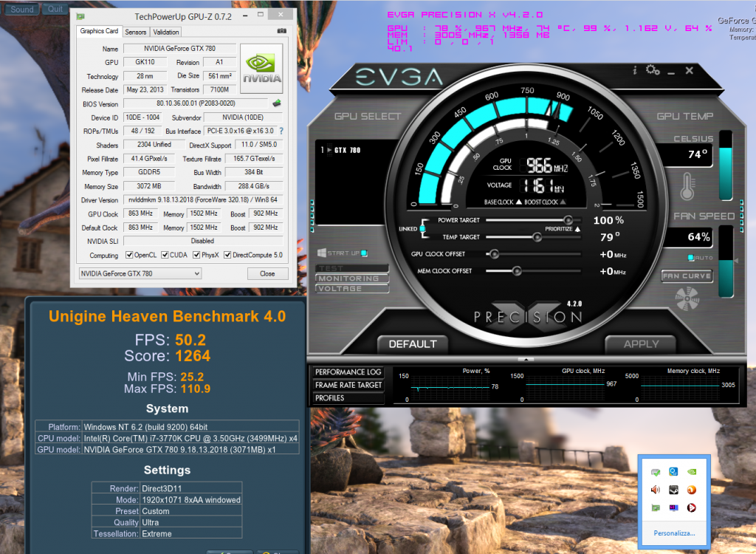Screen dimensions: 756x554
Task: Click the EVGA Precision info icon
Action: [634, 70]
